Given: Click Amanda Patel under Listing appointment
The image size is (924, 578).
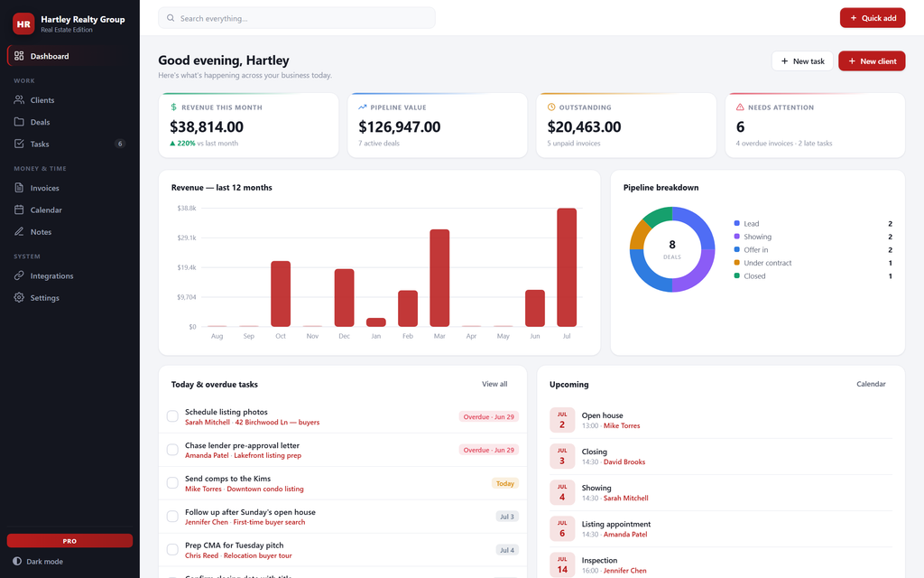Looking at the screenshot, I should [625, 534].
